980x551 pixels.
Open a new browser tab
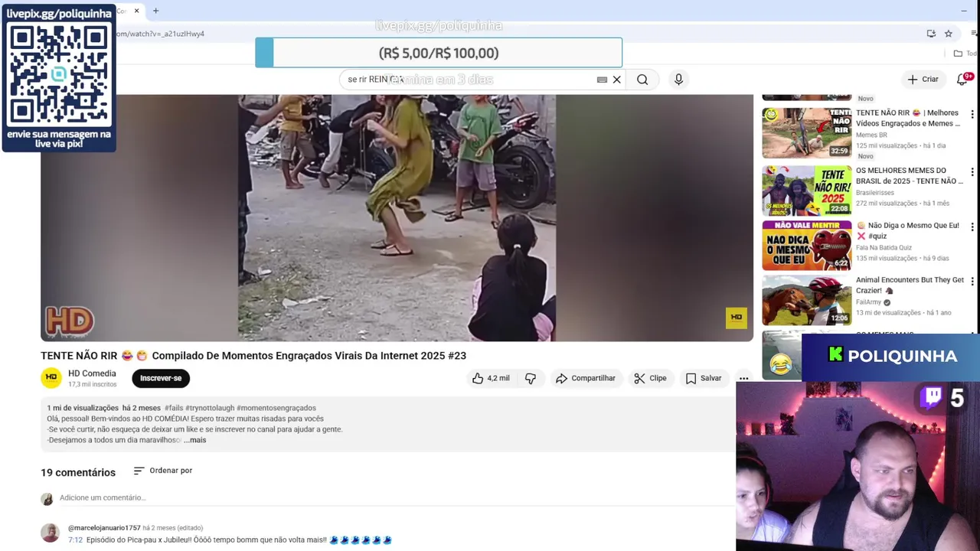tap(155, 11)
